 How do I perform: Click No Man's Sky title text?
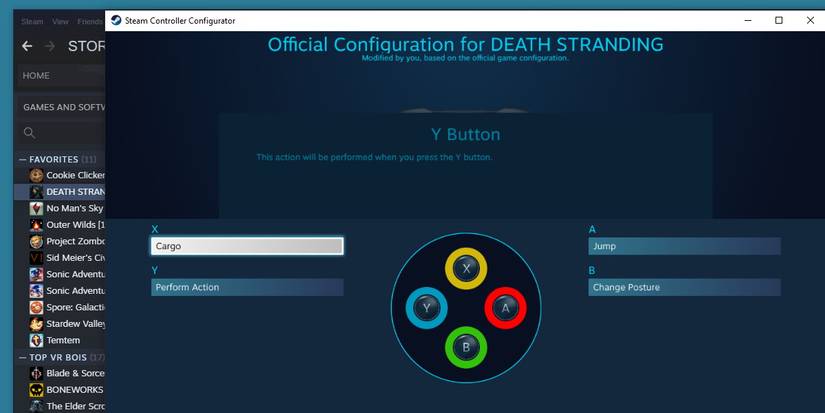coord(75,208)
